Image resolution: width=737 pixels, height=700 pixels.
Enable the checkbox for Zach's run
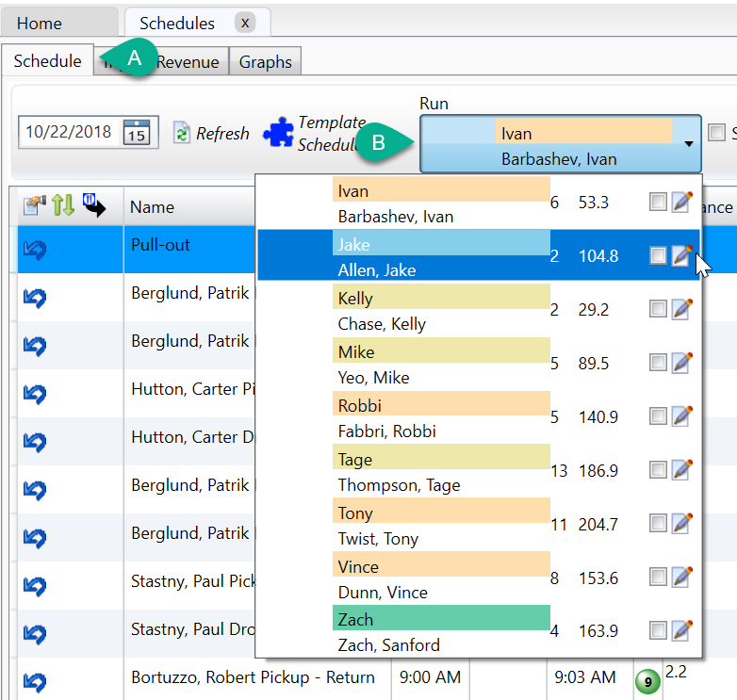click(658, 630)
